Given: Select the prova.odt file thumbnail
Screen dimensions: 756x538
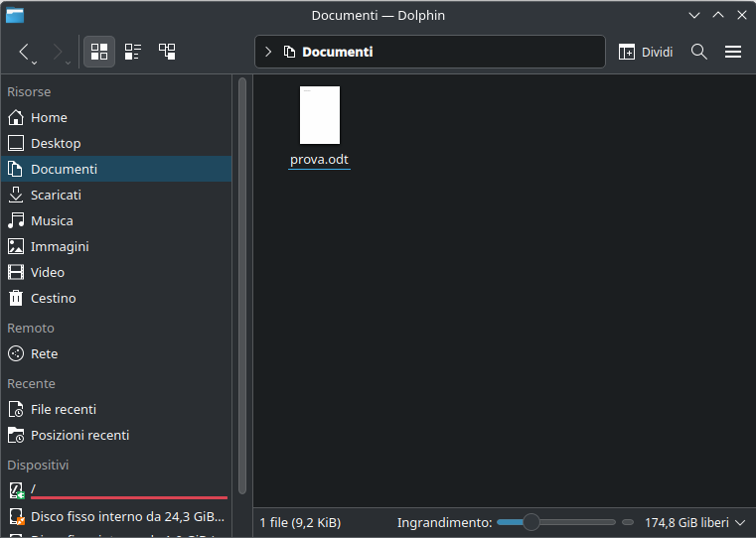Looking at the screenshot, I should 320,115.
